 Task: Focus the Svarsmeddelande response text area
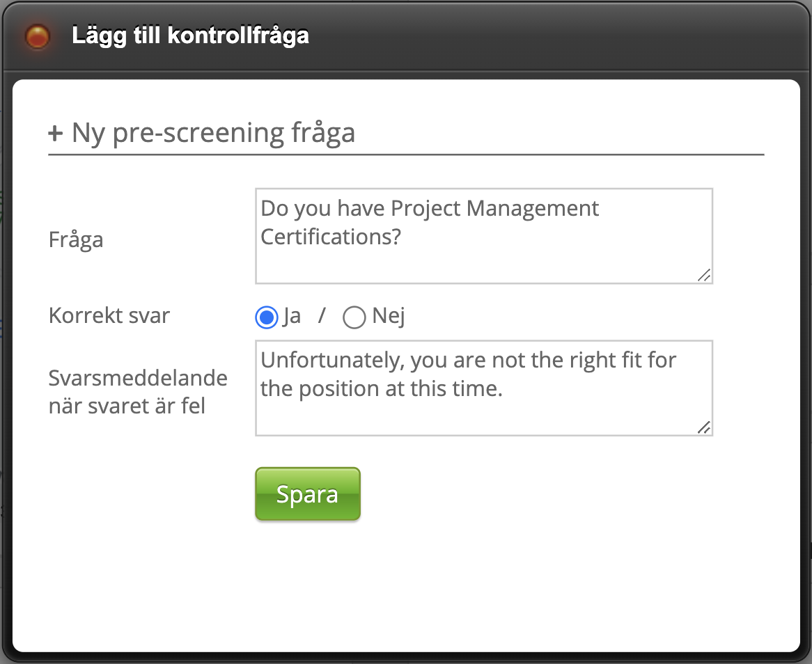[x=484, y=388]
